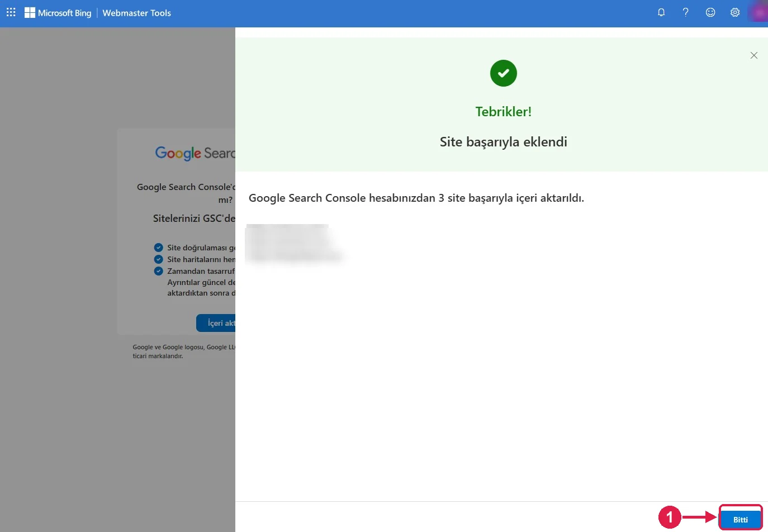Click the checkmark beside 'Site doğrulaması'
The height and width of the screenshot is (532, 768).
click(159, 248)
